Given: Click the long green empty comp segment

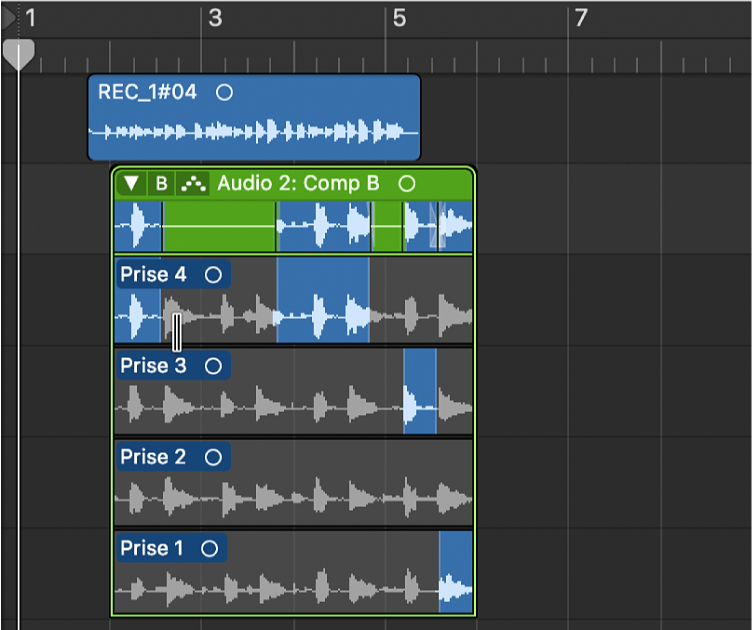Looking at the screenshot, I should coord(219,226).
